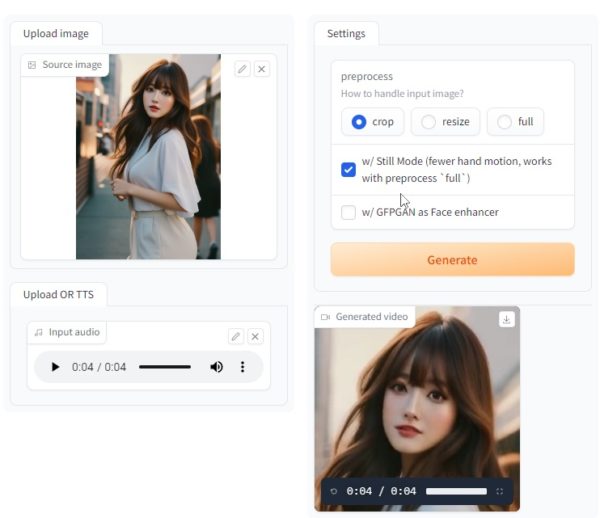Mute the input audio volume
The height and width of the screenshot is (518, 600).
tap(216, 367)
